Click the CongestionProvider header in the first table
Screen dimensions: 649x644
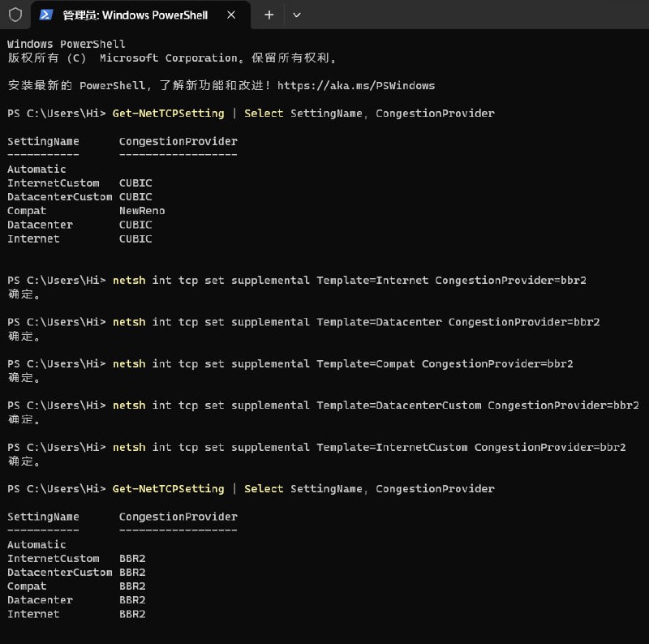point(178,141)
